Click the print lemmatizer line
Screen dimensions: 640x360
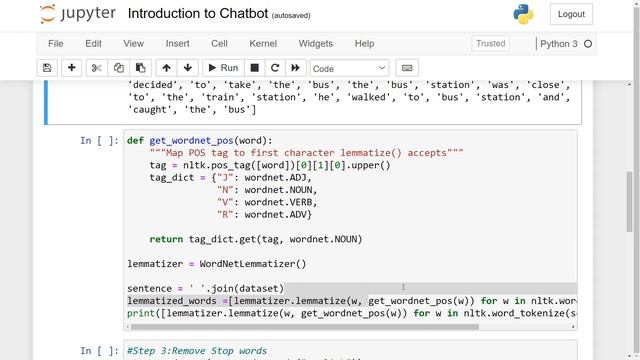[352, 313]
